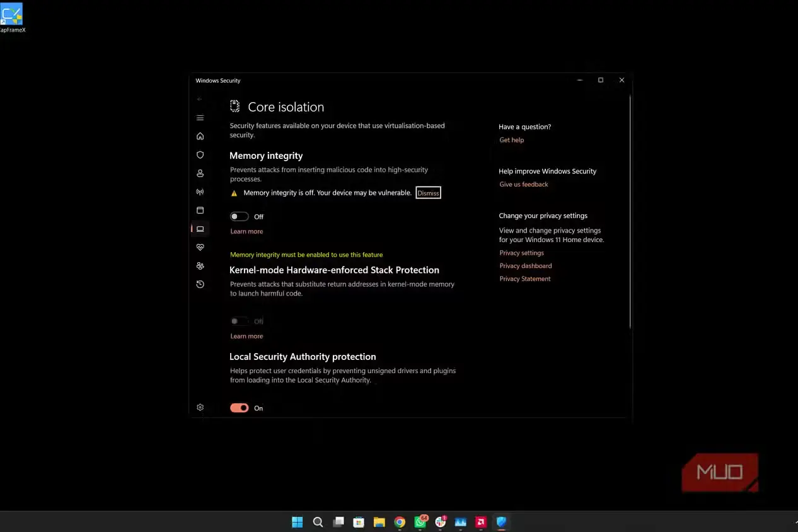Open Account protection person icon
798x532 pixels.
click(x=200, y=173)
